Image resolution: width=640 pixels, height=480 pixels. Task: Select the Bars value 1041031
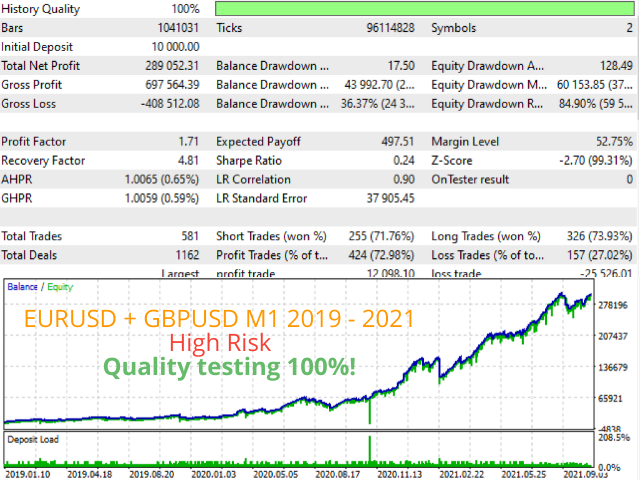(x=178, y=28)
